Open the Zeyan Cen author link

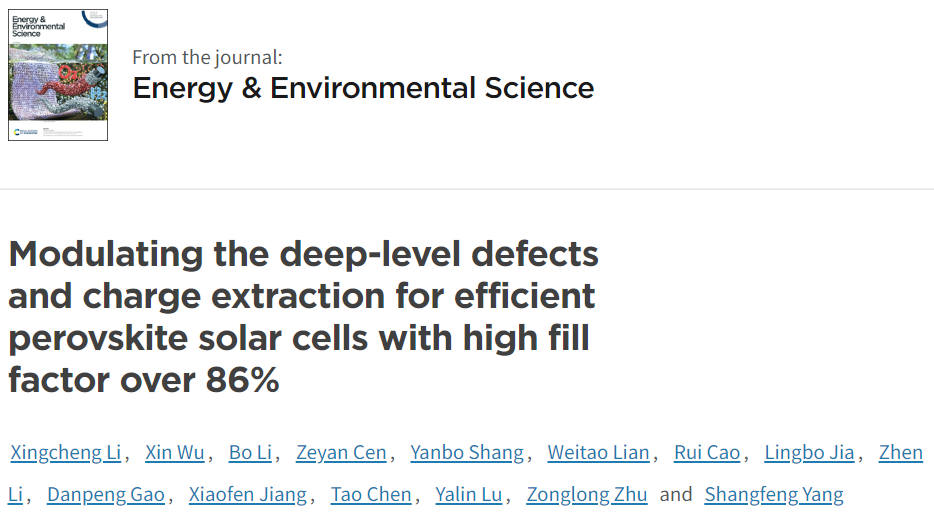(341, 453)
